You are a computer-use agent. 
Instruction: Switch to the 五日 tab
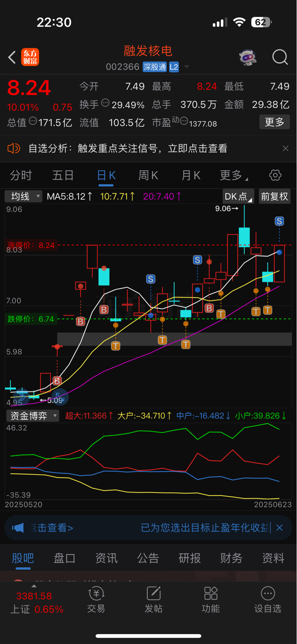pos(63,176)
